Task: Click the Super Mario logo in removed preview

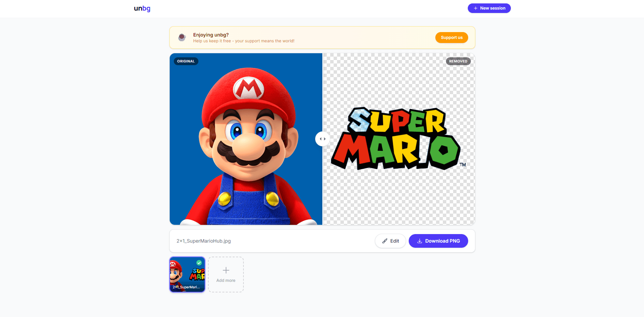Action: (396, 139)
